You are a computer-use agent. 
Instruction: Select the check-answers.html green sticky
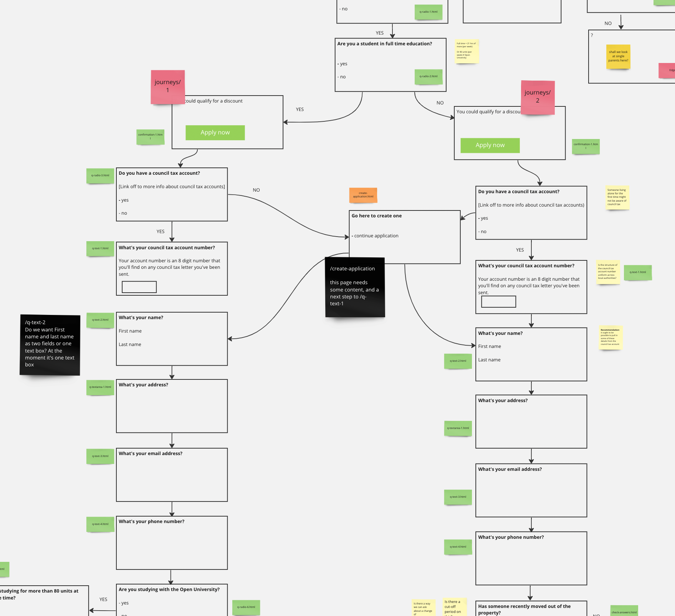624,611
